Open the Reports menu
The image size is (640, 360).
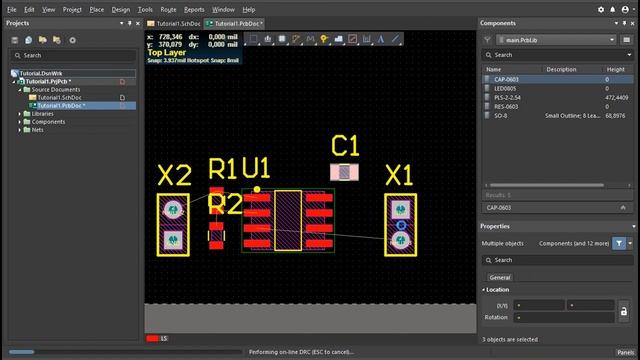[194, 9]
